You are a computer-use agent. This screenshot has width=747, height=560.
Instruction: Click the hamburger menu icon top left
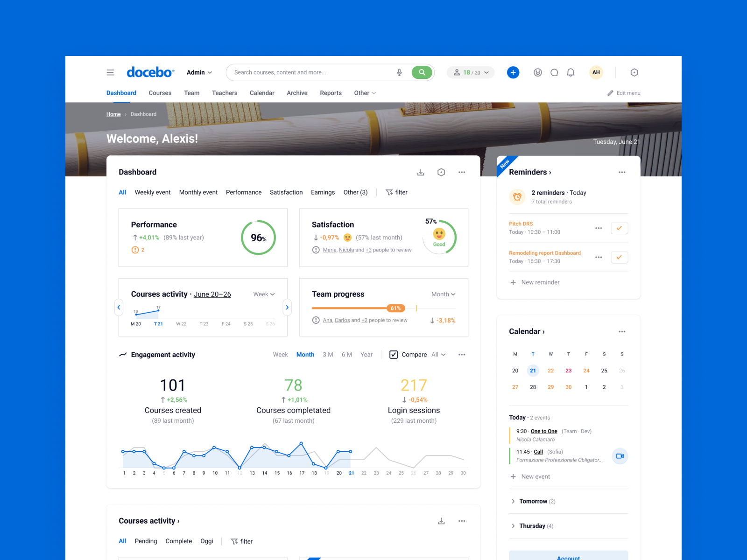pyautogui.click(x=110, y=72)
